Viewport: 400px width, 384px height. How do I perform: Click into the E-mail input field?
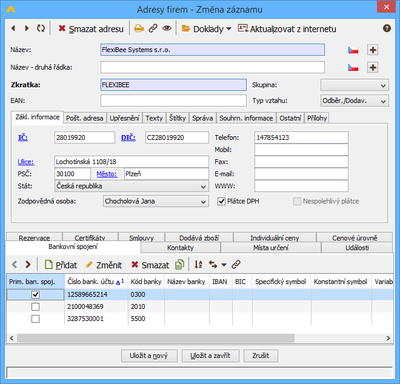pyautogui.click(x=301, y=174)
